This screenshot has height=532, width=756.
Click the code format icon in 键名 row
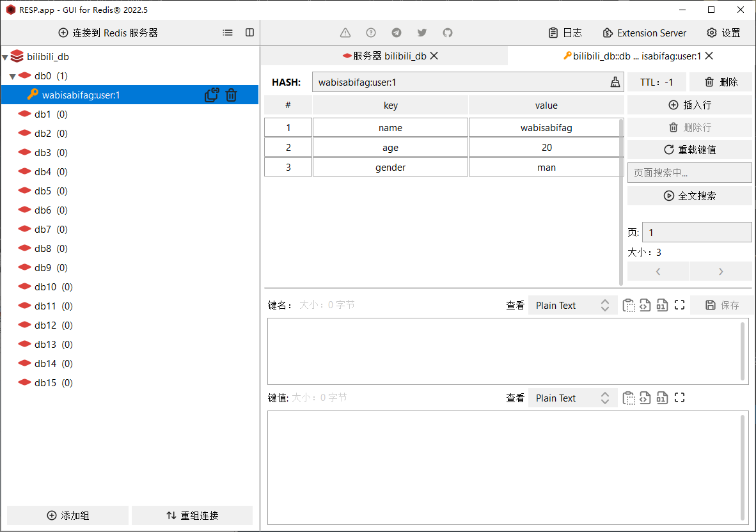(x=645, y=306)
